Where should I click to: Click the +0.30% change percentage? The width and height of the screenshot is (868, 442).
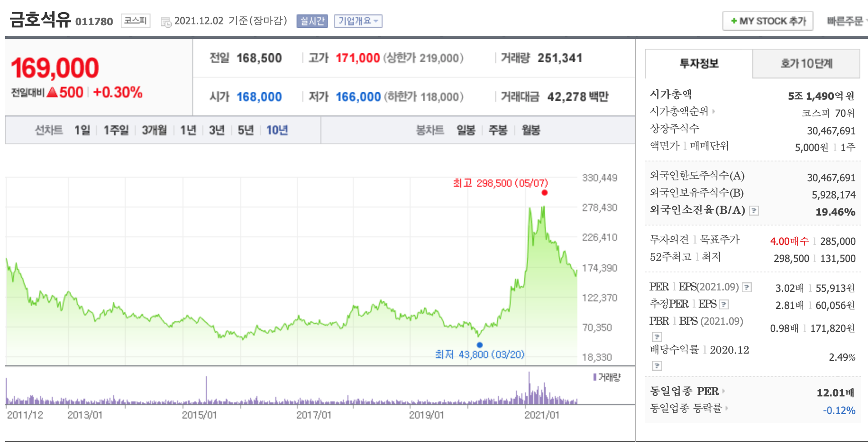[x=118, y=92]
